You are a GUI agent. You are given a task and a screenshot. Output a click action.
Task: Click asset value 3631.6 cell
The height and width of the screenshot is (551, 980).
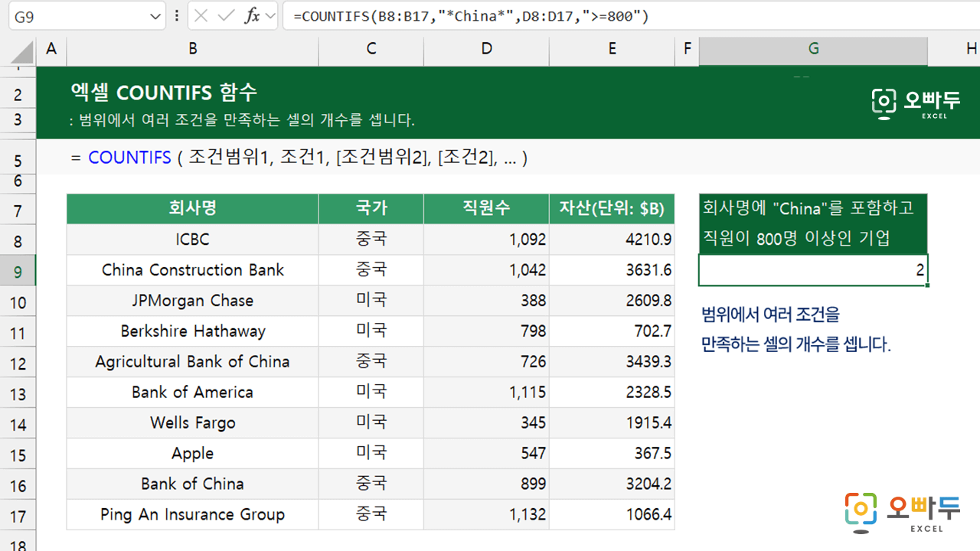point(612,270)
